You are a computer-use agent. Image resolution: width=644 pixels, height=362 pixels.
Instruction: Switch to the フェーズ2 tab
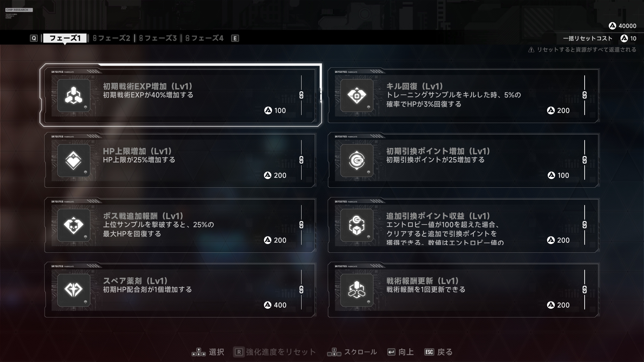click(x=111, y=38)
